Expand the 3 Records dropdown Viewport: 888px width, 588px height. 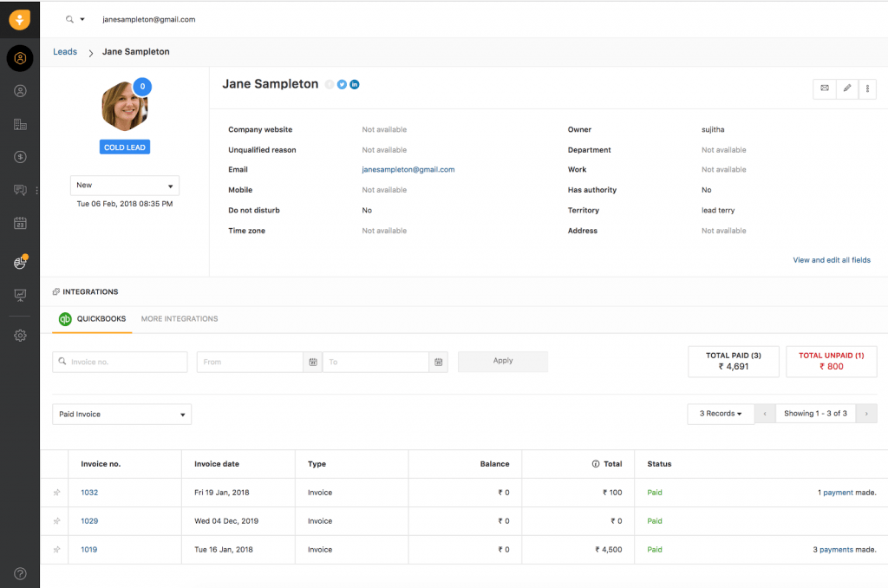coord(720,414)
